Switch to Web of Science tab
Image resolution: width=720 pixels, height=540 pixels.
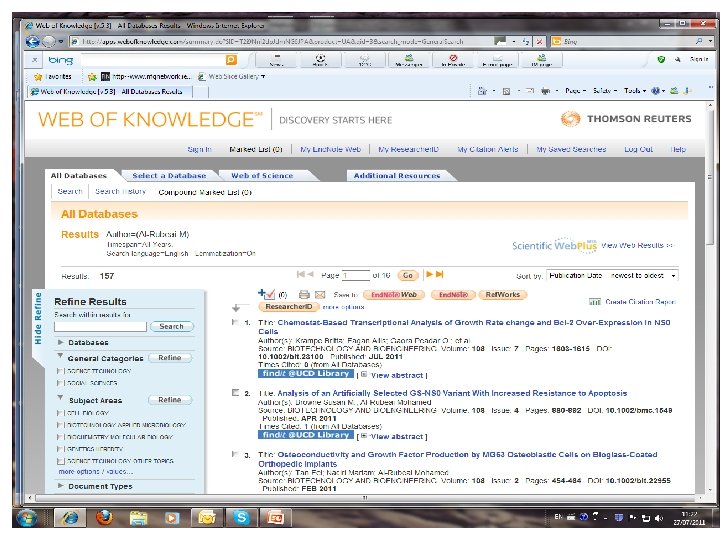[x=262, y=175]
